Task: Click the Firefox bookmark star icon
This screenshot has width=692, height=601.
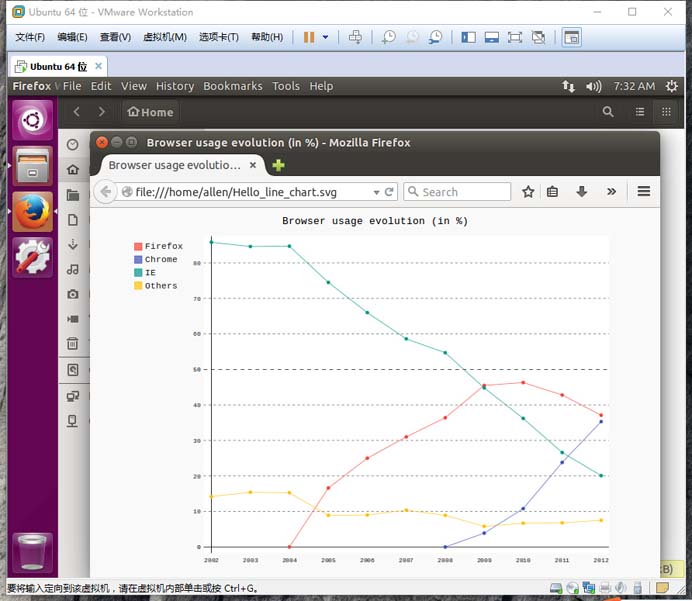Action: (528, 192)
